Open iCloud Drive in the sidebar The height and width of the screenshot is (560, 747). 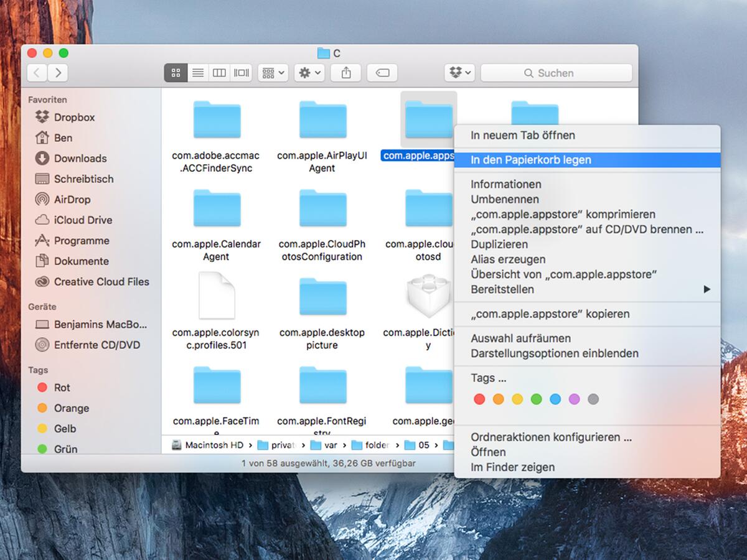click(75, 220)
